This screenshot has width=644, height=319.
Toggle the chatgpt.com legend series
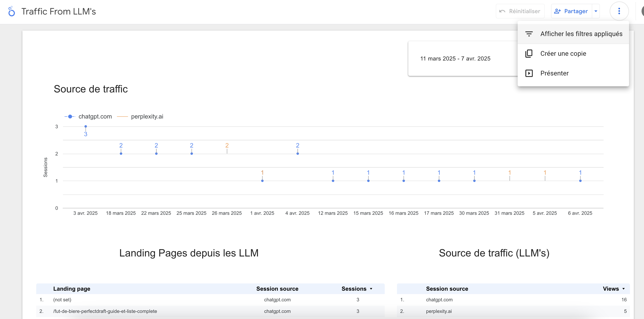click(88, 117)
